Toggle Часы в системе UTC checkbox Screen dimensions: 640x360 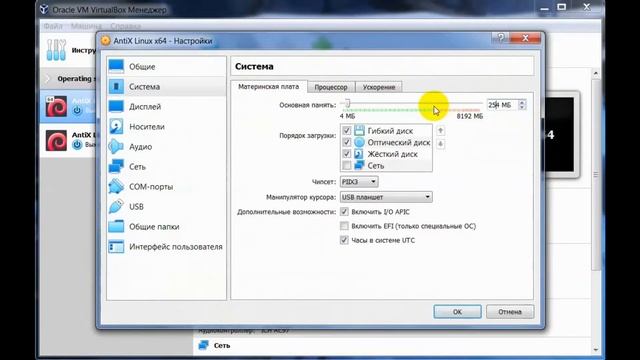pos(344,240)
